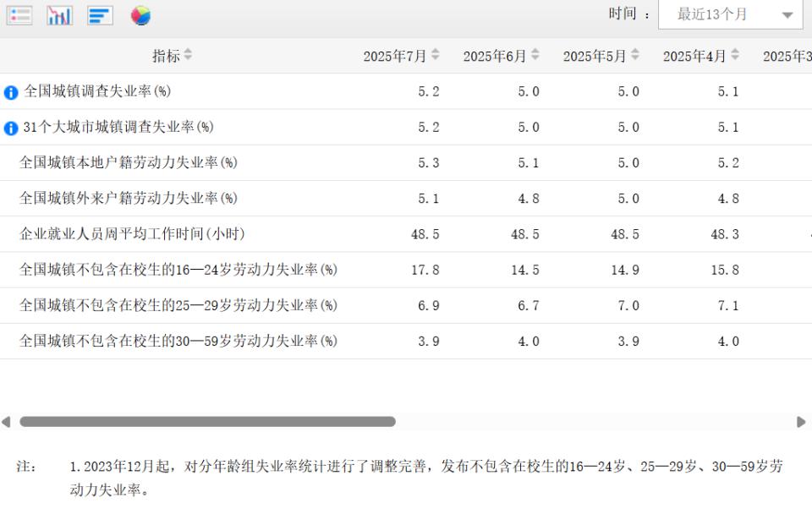812x514 pixels.
Task: Open the column chart view
Action: point(59,15)
